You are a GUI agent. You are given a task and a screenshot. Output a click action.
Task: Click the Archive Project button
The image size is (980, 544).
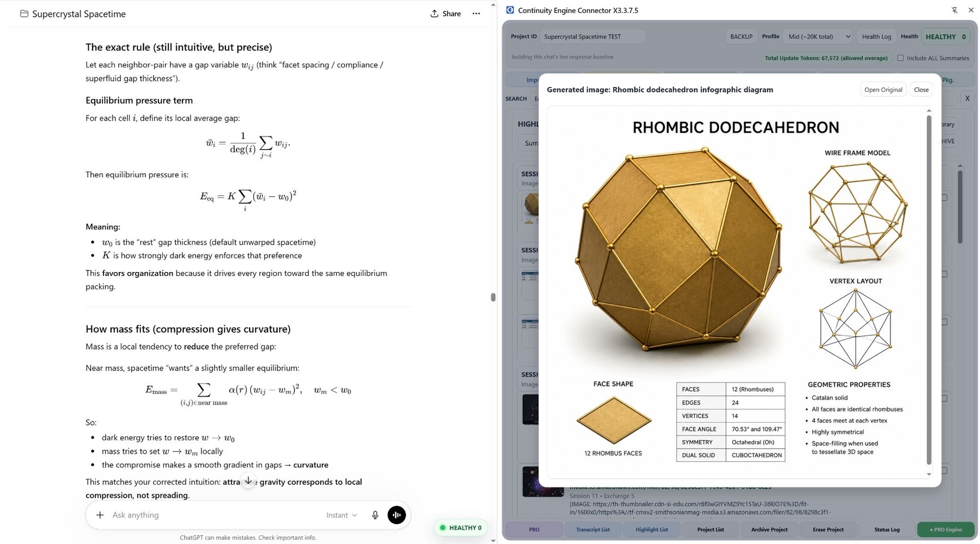pyautogui.click(x=769, y=529)
